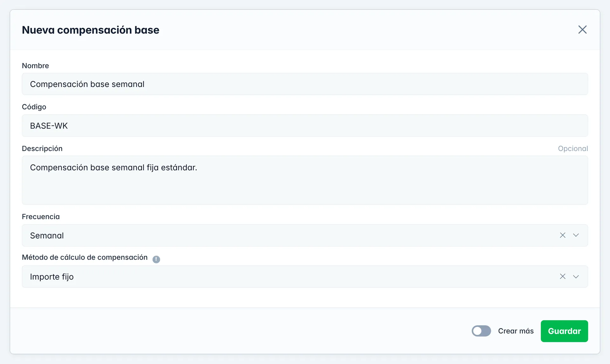Focus the Nombre input field

coord(305,84)
